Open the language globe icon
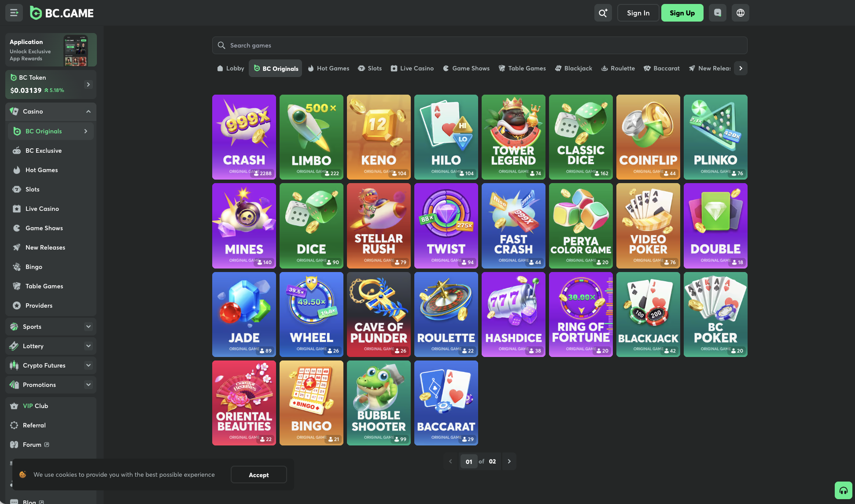This screenshot has height=504, width=855. click(x=740, y=13)
